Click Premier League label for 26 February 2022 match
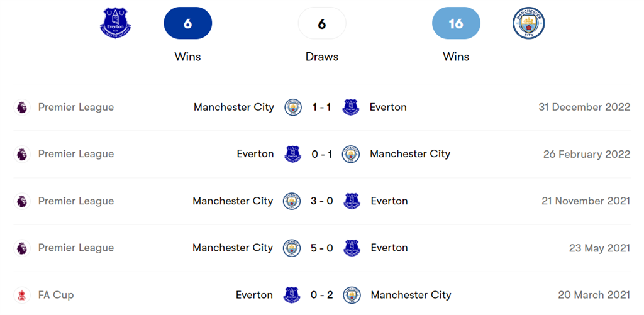This screenshot has width=644, height=315. point(76,154)
